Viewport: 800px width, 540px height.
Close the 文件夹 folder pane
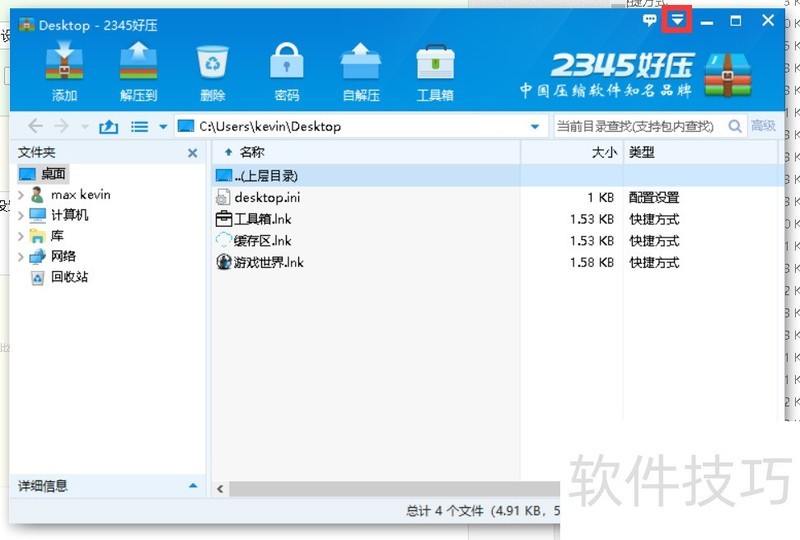click(x=192, y=153)
